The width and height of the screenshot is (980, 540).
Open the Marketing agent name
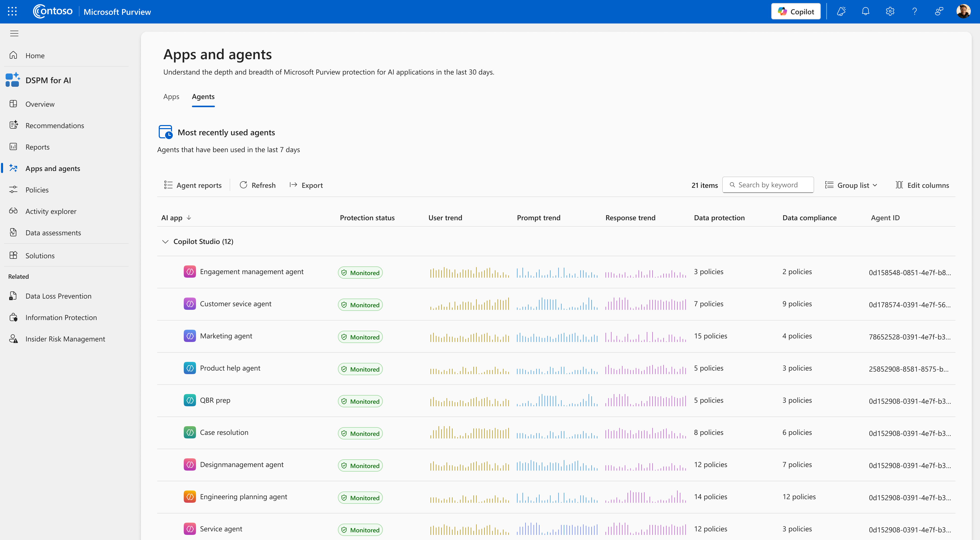(x=226, y=336)
